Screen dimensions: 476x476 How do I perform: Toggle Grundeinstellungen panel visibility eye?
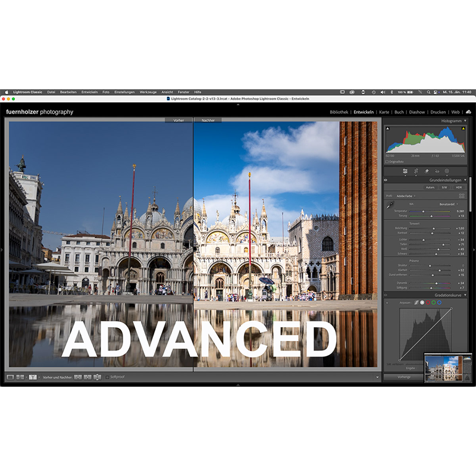point(386,180)
